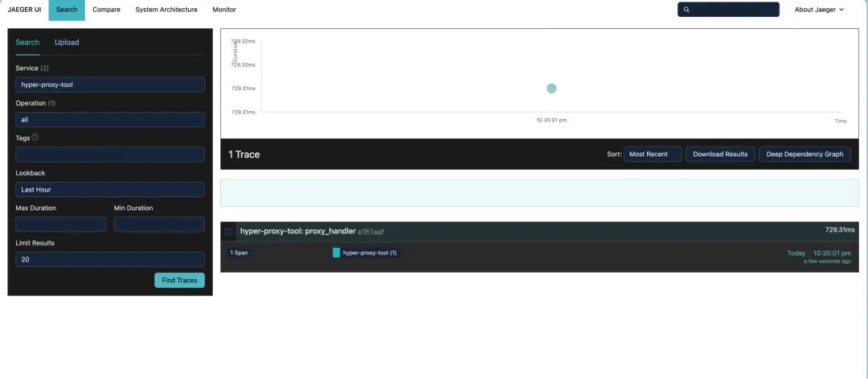868x379 pixels.
Task: Focus the trace ID lookup input in header
Action: click(x=728, y=10)
